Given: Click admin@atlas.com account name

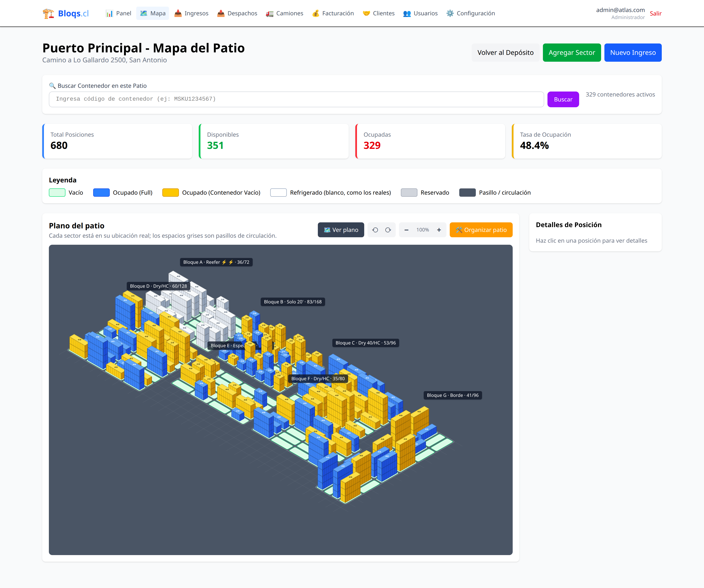Looking at the screenshot, I should point(620,10).
